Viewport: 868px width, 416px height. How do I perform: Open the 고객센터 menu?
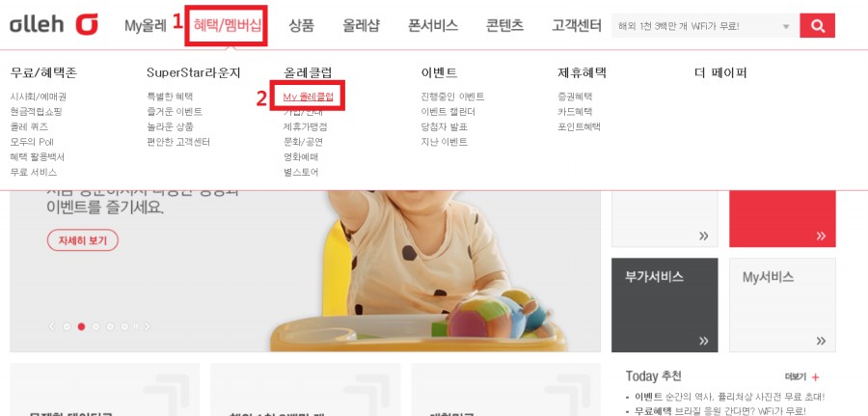pyautogui.click(x=577, y=25)
